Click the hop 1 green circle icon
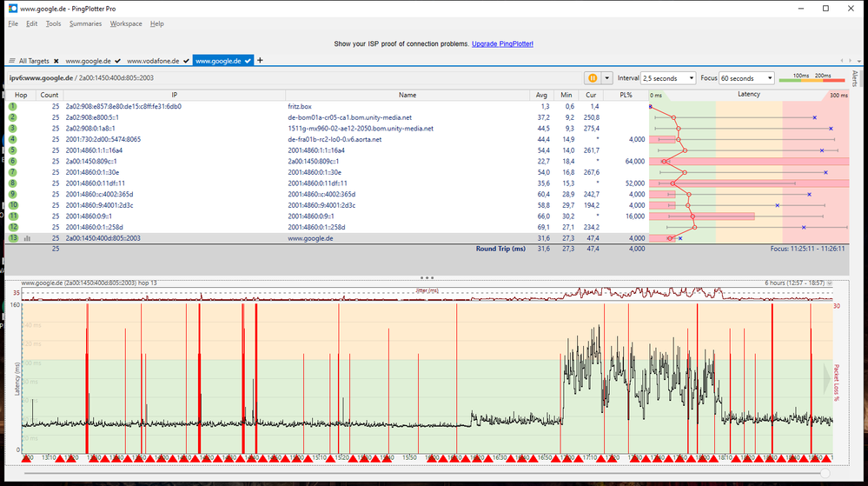The image size is (868, 486). tap(13, 106)
